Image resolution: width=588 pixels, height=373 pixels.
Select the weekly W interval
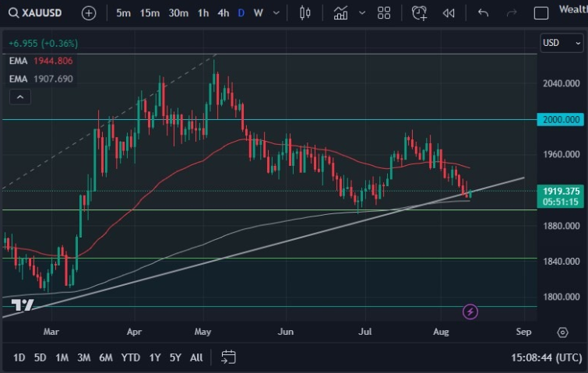pos(258,13)
